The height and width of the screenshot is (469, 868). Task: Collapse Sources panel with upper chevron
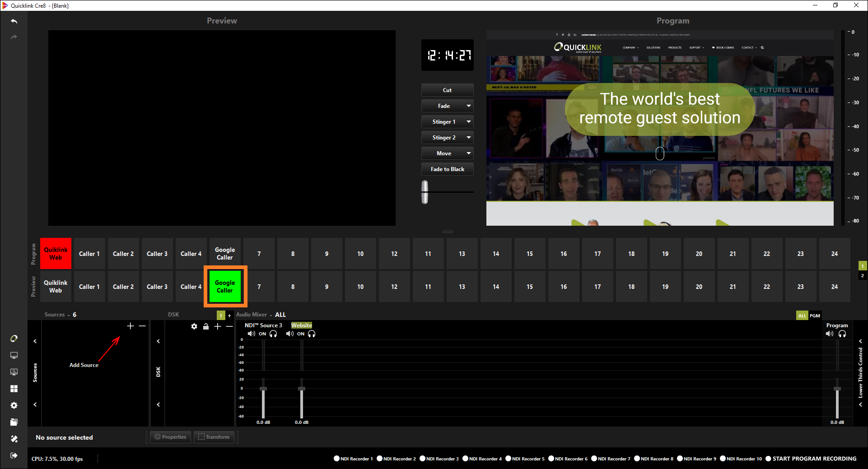point(35,341)
